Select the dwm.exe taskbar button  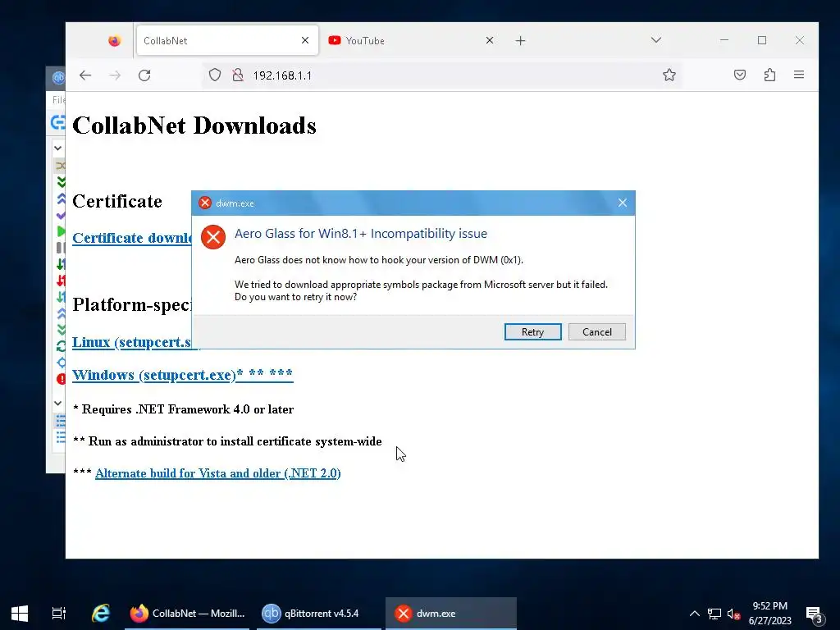(x=451, y=614)
